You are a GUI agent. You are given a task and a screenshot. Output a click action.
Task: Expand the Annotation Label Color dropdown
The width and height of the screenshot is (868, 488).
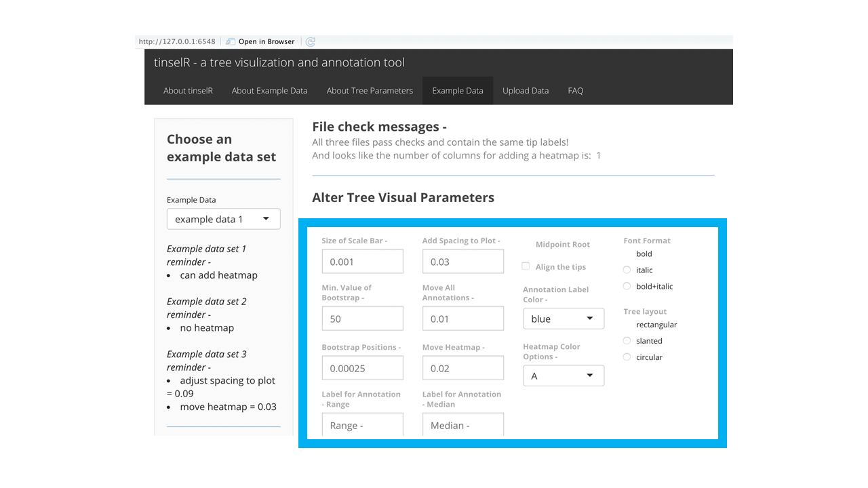[564, 319]
